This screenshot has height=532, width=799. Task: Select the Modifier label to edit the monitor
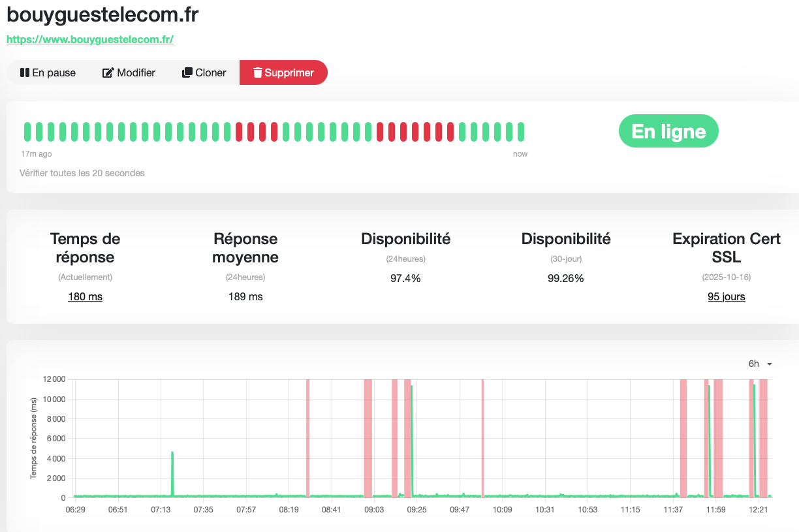pos(136,72)
